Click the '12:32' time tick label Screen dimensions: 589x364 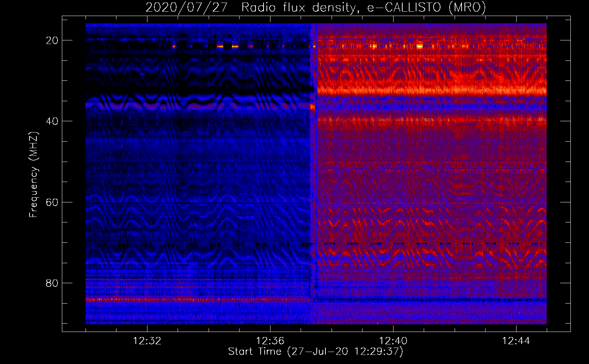click(x=147, y=341)
